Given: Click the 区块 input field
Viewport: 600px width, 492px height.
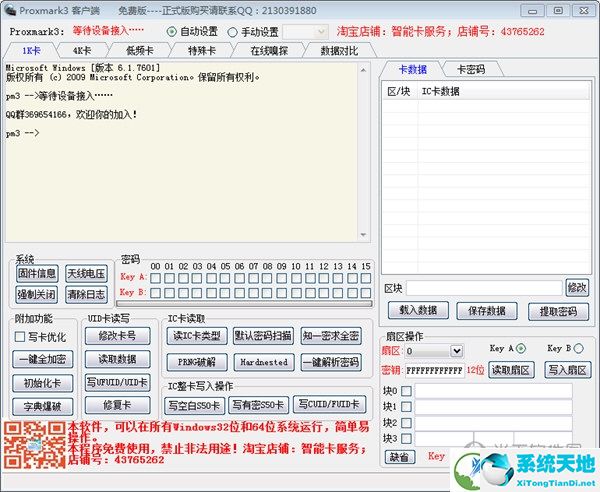Looking at the screenshot, I should point(484,288).
